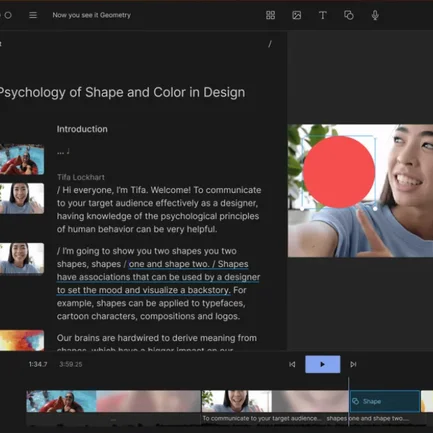This screenshot has height=433, width=433.
Task: Click the current time '1:34.7'
Action: 38,364
